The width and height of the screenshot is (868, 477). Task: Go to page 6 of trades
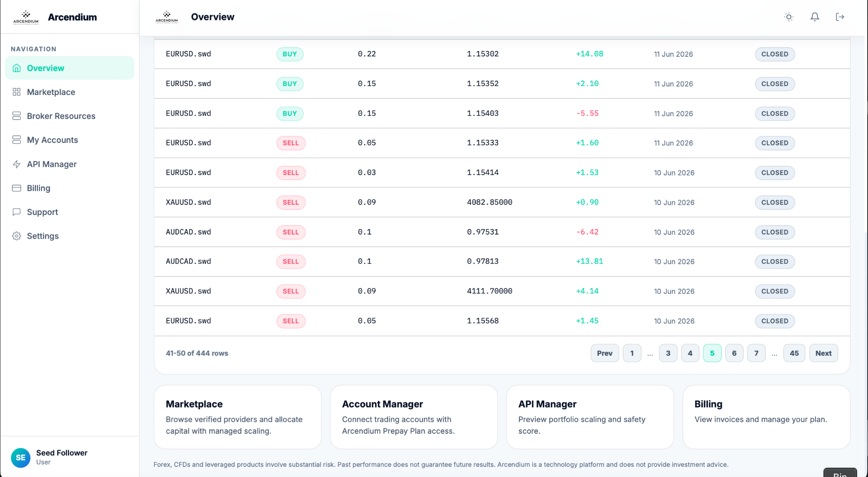(x=734, y=353)
